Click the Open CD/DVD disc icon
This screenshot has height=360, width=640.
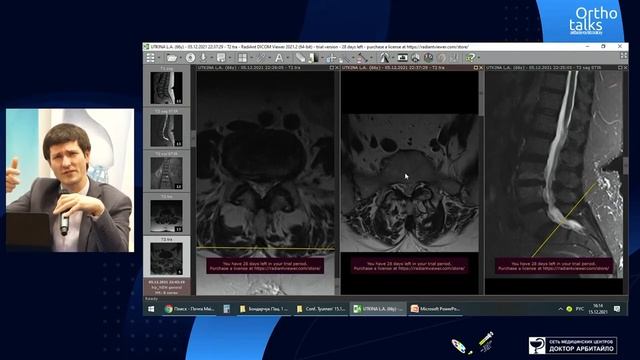[190, 58]
